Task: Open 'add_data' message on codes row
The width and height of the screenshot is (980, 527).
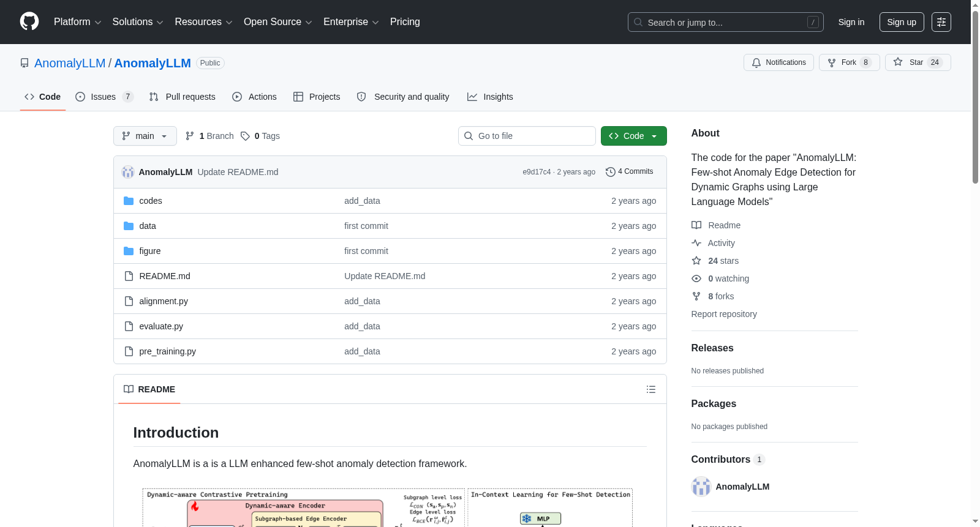Action: [362, 201]
